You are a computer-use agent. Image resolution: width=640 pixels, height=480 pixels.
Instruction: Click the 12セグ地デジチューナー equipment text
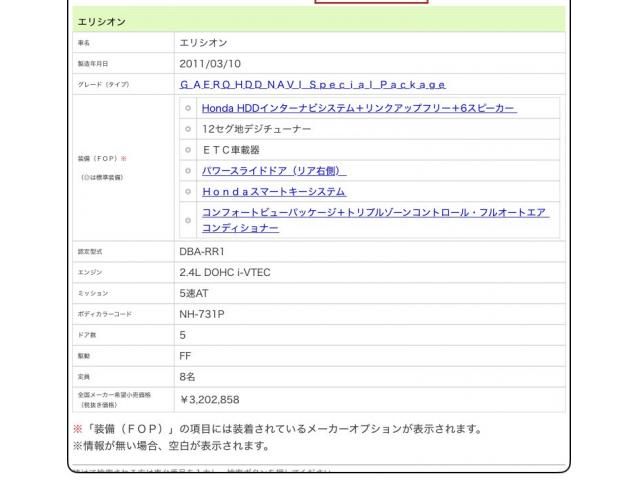257,129
